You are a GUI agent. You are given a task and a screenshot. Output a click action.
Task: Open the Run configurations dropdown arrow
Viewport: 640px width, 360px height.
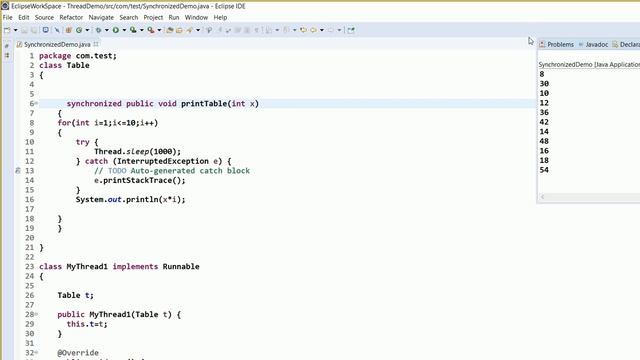pos(124,30)
